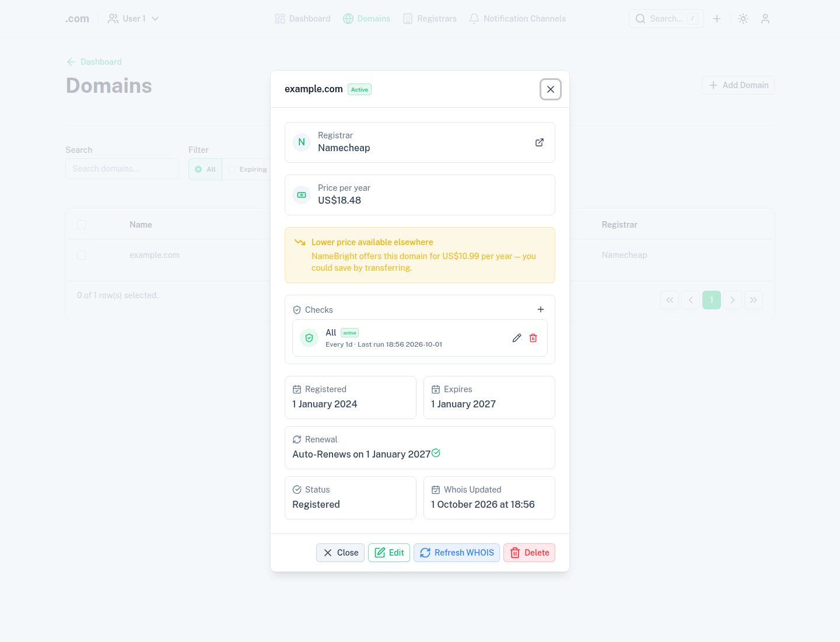Viewport: 840px width, 642px height.
Task: Toggle select-all checkbox in table header
Action: (82, 225)
